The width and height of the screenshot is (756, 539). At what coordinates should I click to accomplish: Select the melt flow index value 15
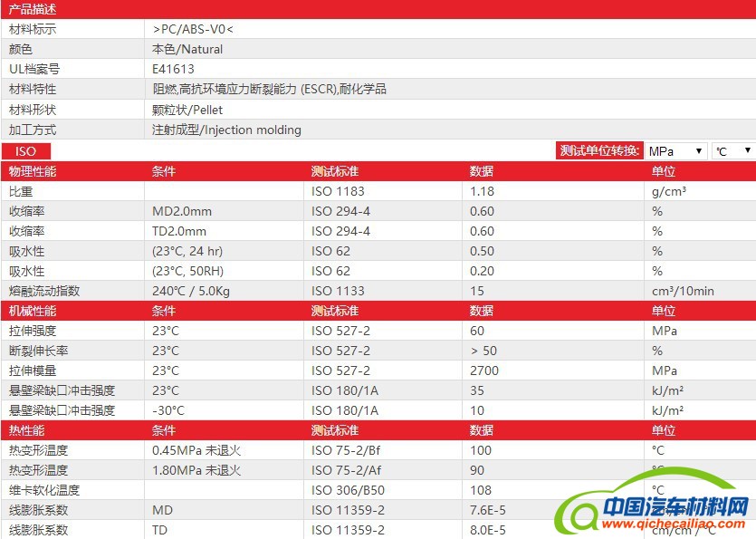click(x=478, y=291)
